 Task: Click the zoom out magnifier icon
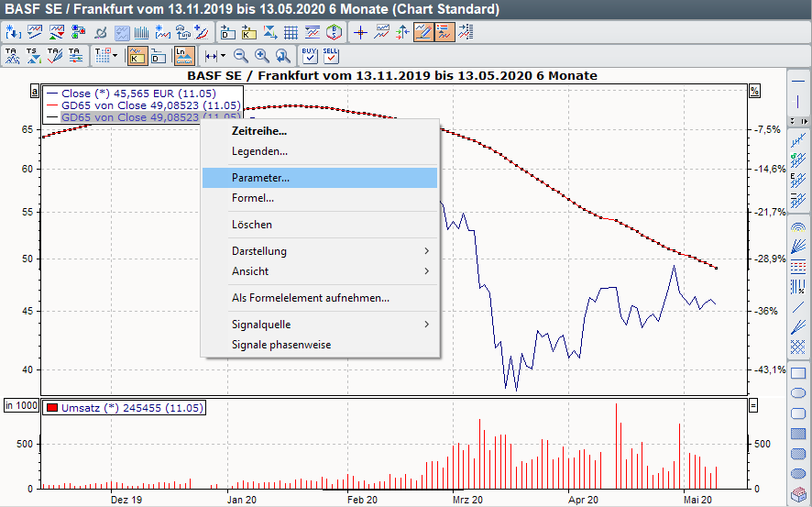click(x=242, y=56)
